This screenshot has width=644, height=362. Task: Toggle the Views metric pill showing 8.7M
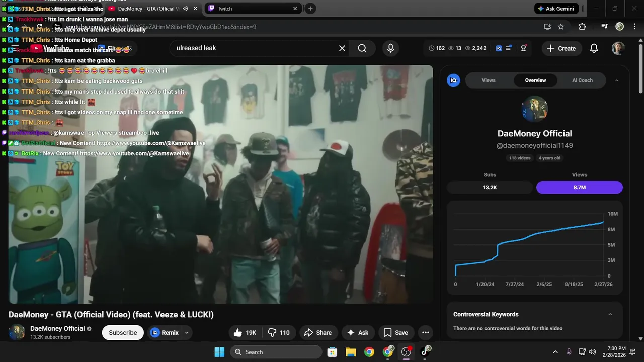point(580,187)
